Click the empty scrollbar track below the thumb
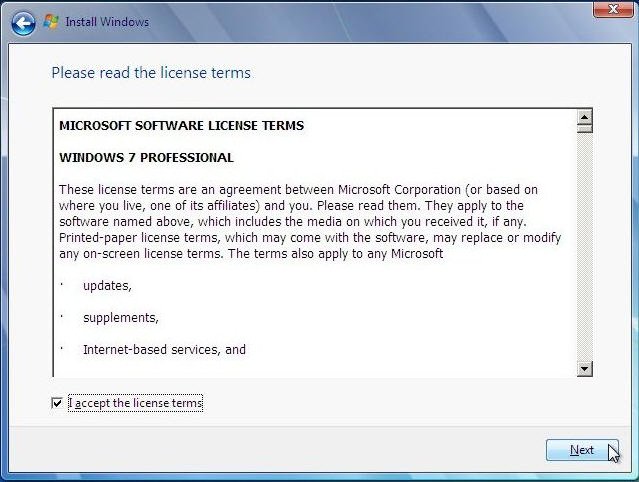Viewport: 639px width, 482px height. [585, 250]
